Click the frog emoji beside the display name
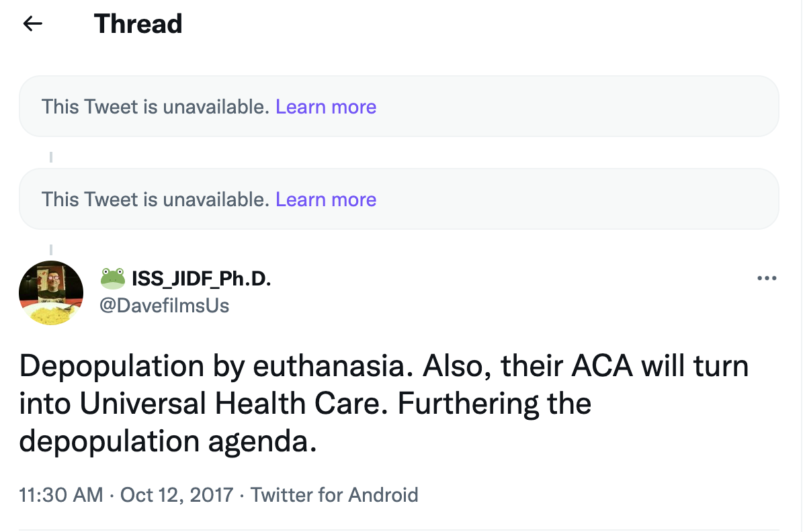The width and height of the screenshot is (805, 532). (x=113, y=277)
